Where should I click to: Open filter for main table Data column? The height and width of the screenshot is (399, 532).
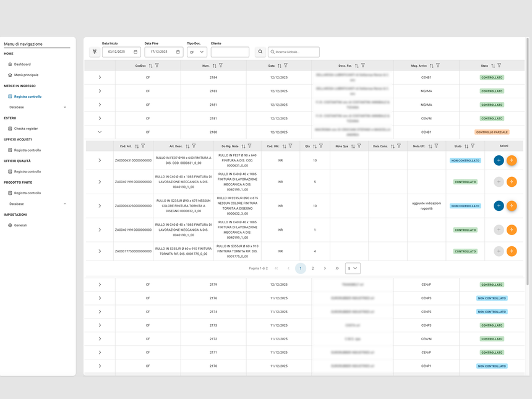click(286, 66)
